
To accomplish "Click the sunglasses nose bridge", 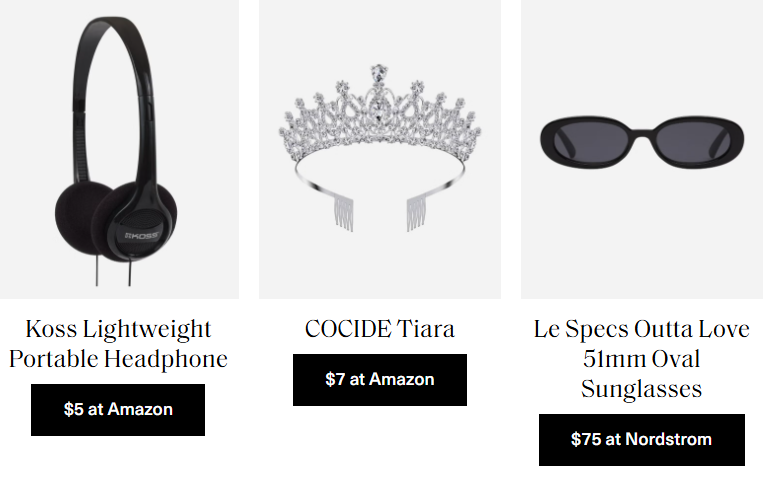I will pos(642,133).
